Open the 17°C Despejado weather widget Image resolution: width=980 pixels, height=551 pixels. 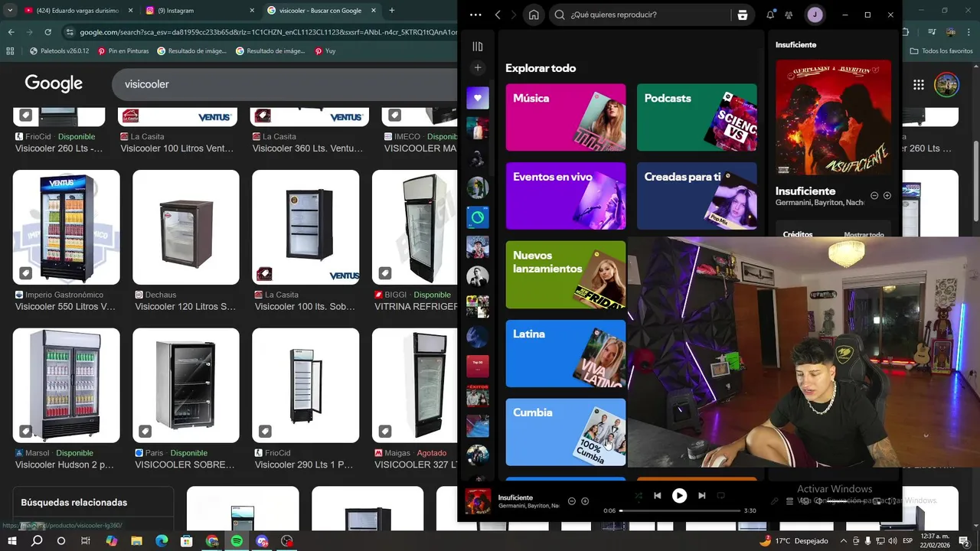(793, 541)
